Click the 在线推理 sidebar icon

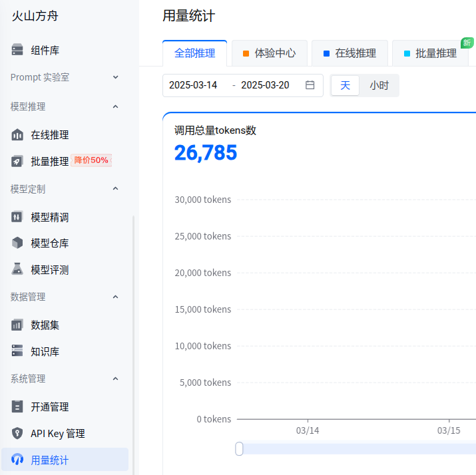point(17,134)
